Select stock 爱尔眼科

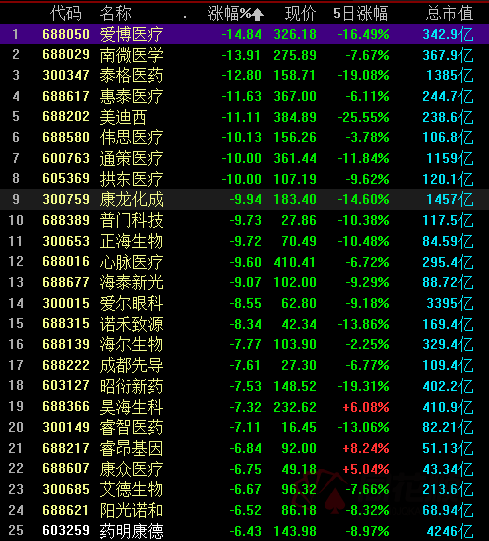click(x=131, y=303)
